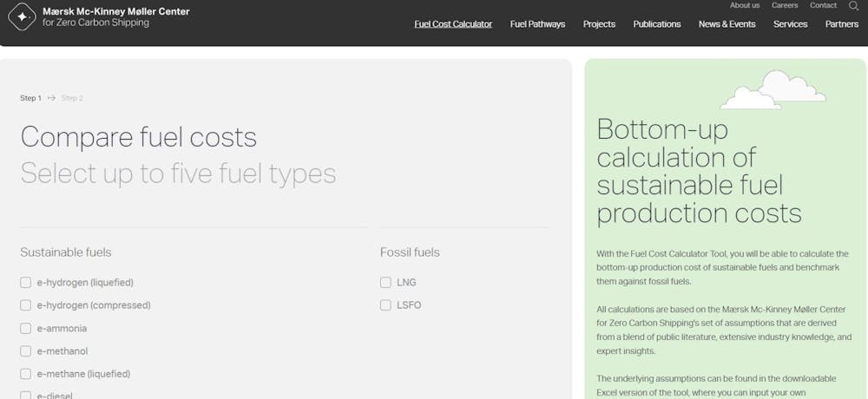868x399 pixels.
Task: Enable the LNG fossil fuel checkbox
Action: coord(385,283)
